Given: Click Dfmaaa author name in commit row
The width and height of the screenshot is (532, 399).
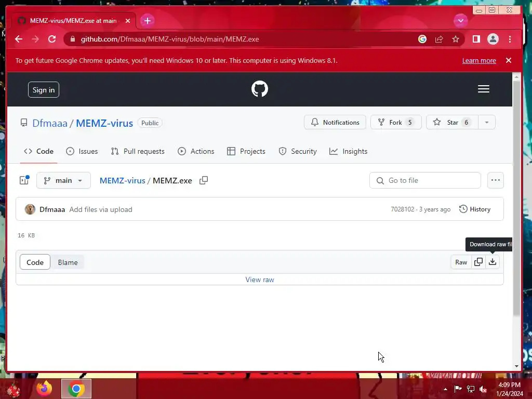Looking at the screenshot, I should 52,209.
